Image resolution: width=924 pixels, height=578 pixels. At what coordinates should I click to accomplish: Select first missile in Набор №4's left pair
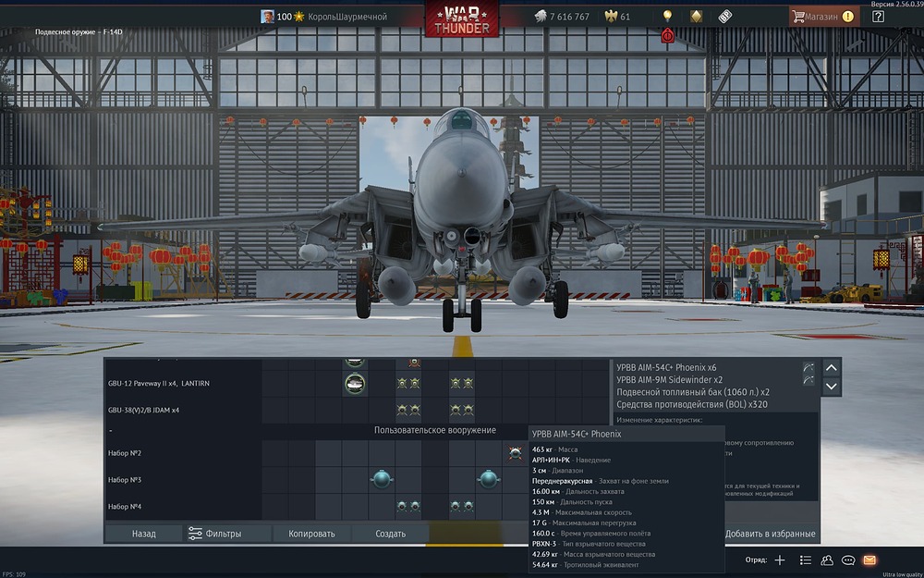tap(402, 506)
